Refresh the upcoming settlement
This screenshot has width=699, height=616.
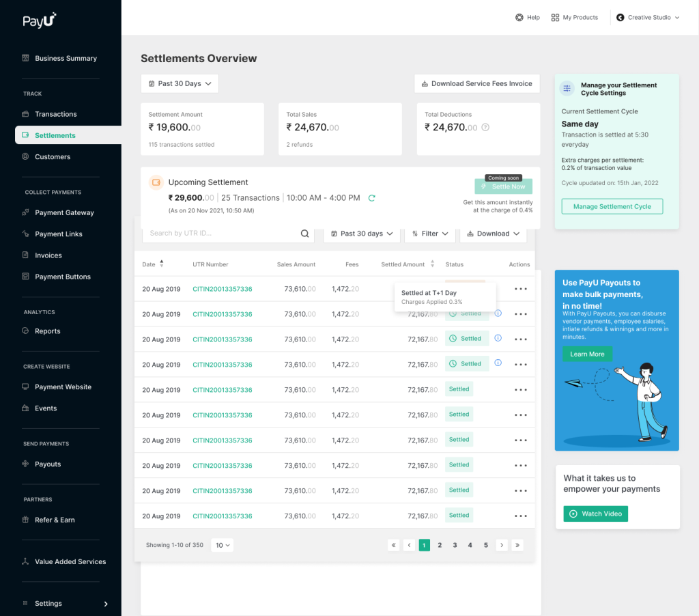click(372, 198)
